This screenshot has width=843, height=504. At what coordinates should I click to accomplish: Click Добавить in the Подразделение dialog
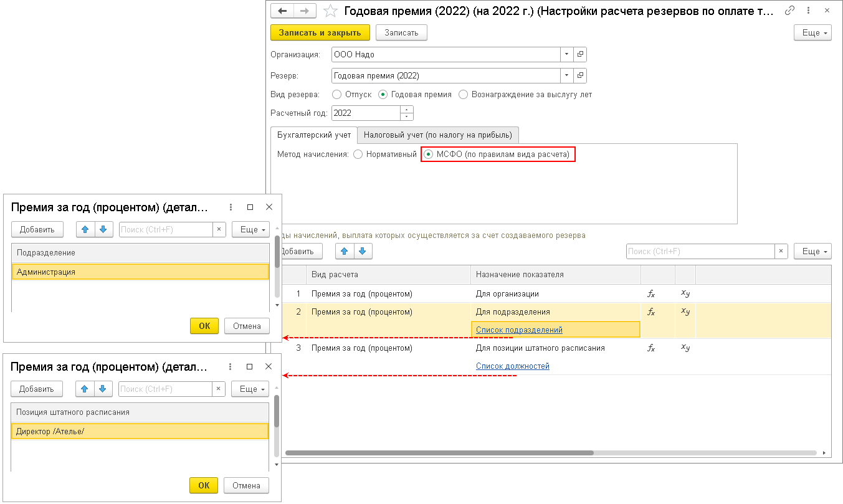(37, 229)
